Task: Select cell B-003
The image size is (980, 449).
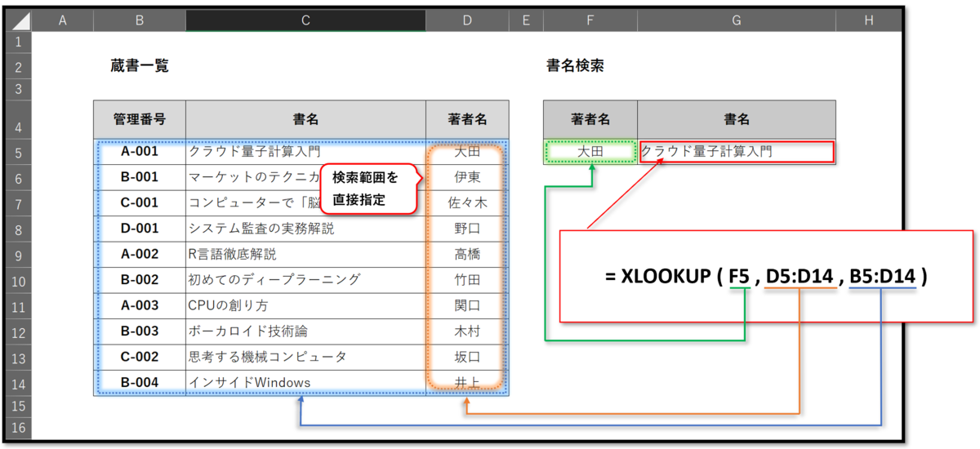Action: coord(139,331)
